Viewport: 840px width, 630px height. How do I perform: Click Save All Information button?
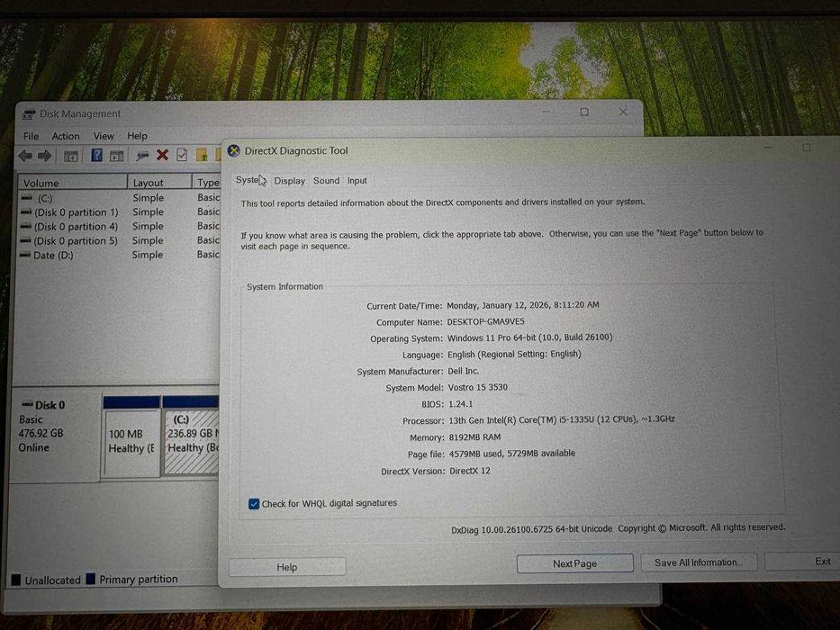click(699, 562)
